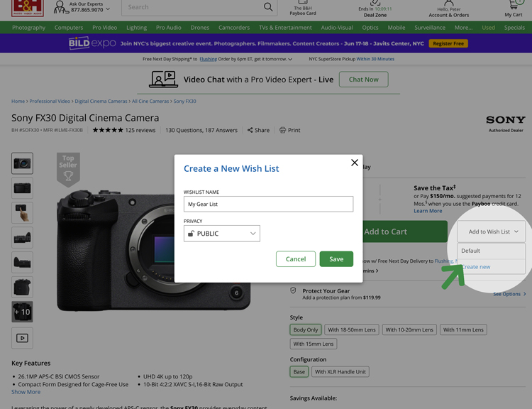532x409 pixels.
Task: Click See Options for protection plan
Action: (509, 294)
